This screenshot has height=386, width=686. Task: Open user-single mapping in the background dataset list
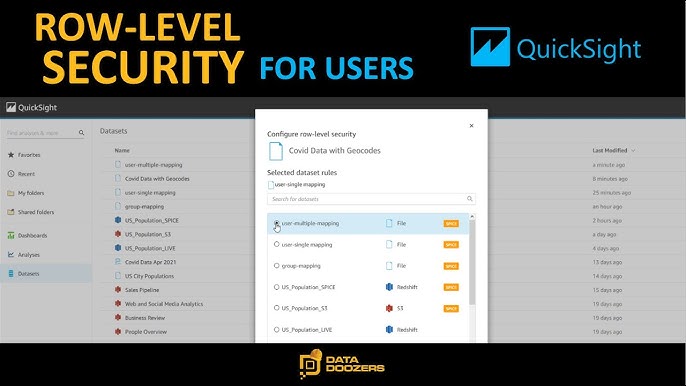click(x=150, y=193)
